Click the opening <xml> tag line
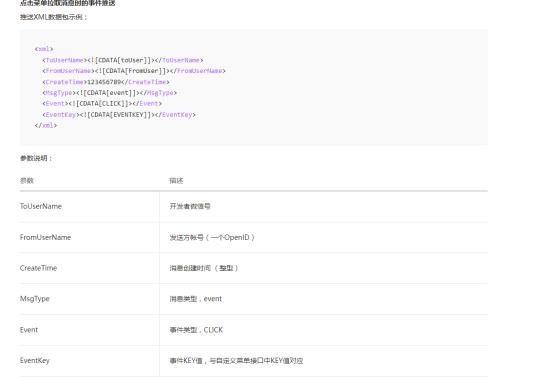Viewport: 553px width, 382px height. point(44,49)
